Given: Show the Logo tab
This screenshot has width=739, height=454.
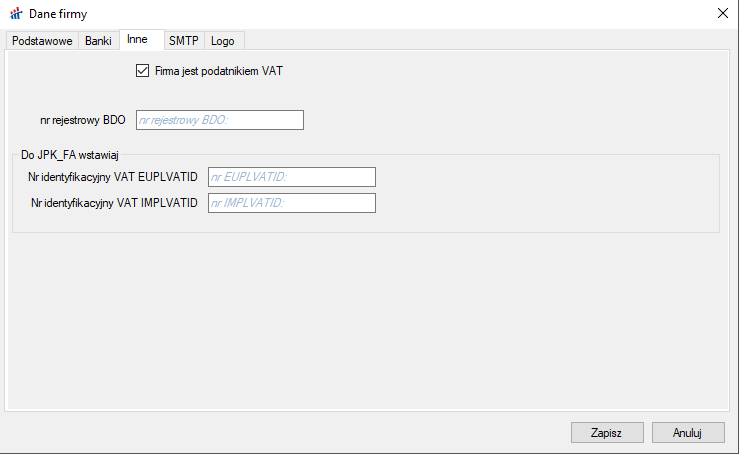Looking at the screenshot, I should (223, 41).
